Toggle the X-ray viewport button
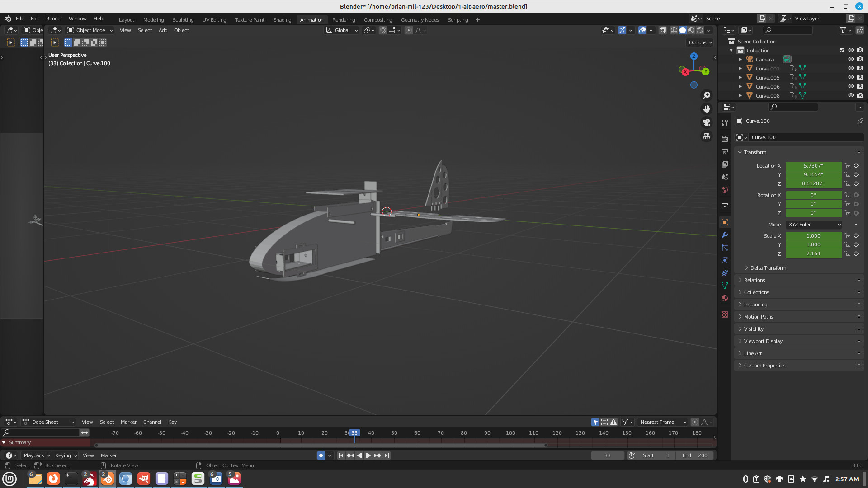Image resolution: width=868 pixels, height=488 pixels. pos(662,30)
